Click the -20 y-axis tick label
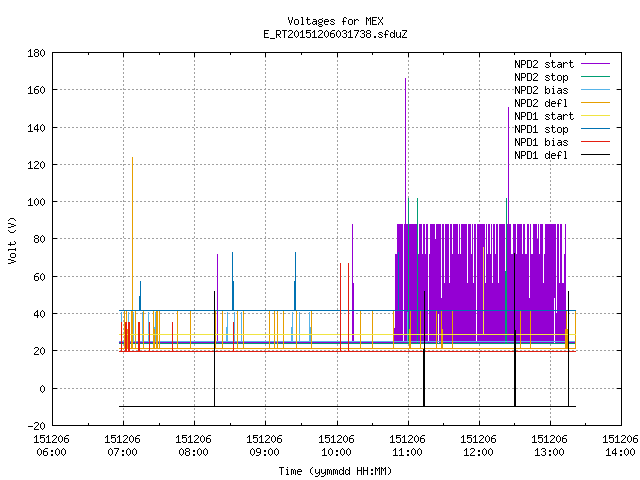The width and height of the screenshot is (640, 480). 36,426
